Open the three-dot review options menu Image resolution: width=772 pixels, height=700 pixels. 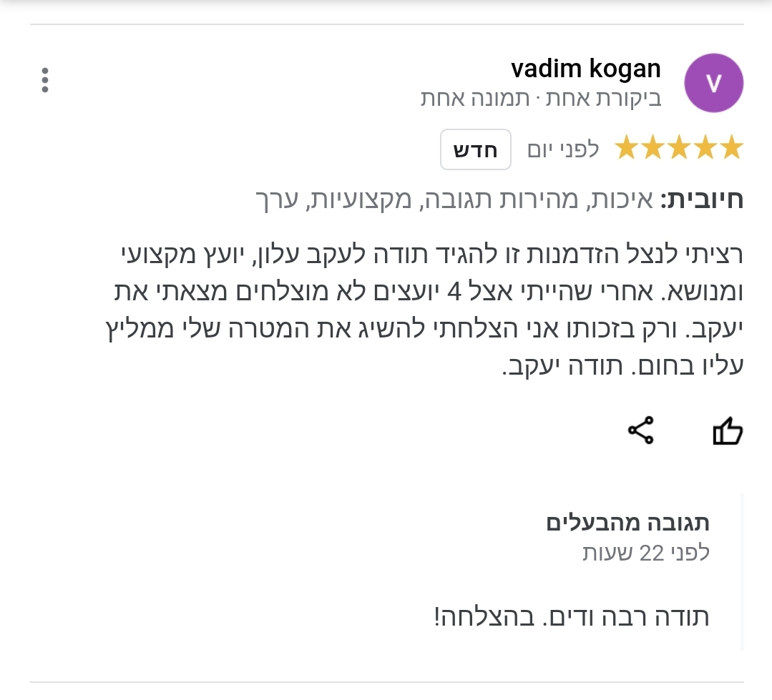(x=45, y=80)
